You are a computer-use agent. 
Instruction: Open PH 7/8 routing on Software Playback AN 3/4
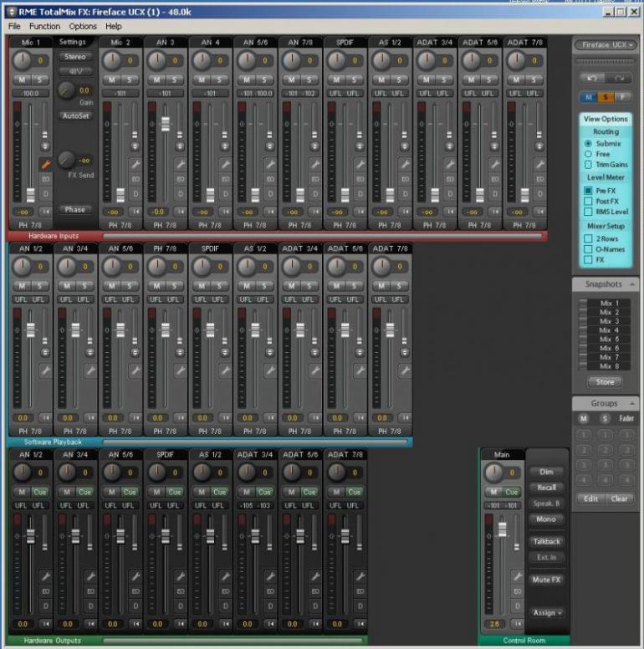75,432
